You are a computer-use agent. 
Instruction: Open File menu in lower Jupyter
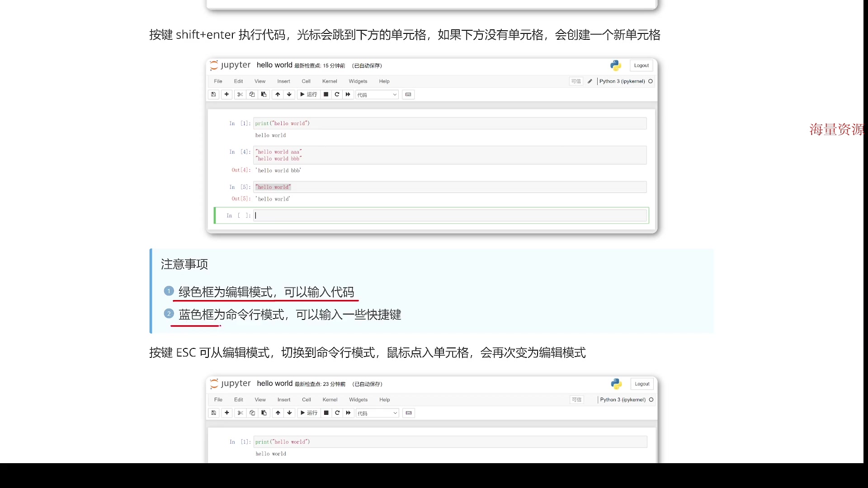pos(218,400)
